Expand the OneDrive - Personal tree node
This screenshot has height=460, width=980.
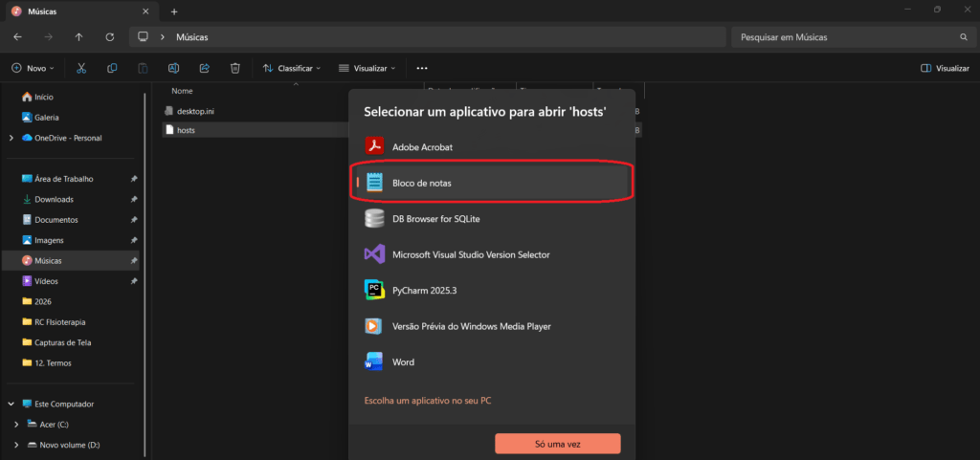point(11,138)
